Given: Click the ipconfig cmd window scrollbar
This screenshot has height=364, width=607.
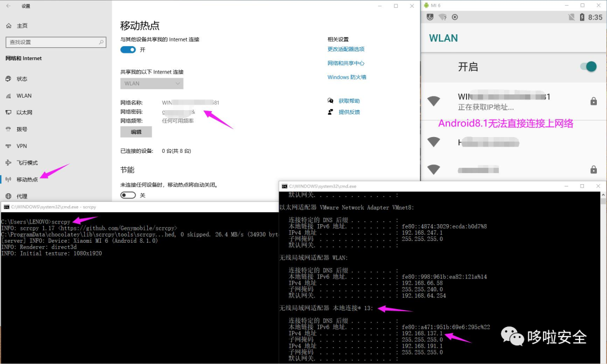Looking at the screenshot, I should (603, 277).
